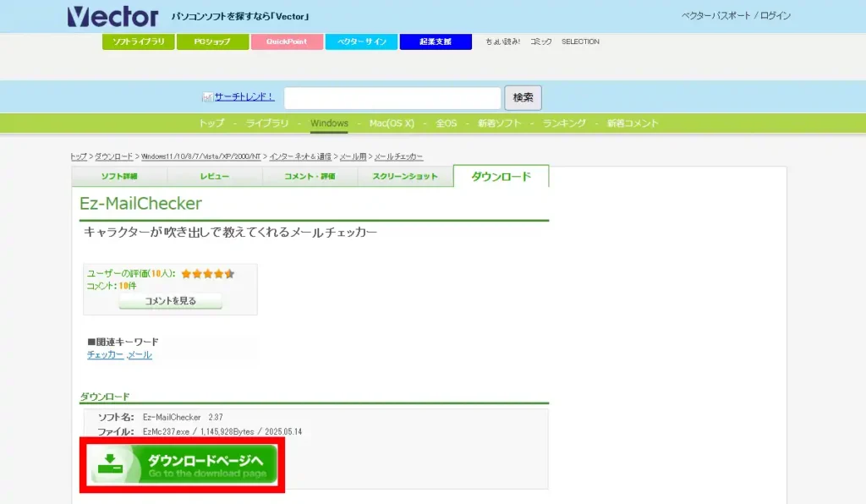Click file name EzMc237.exe text

point(166,431)
